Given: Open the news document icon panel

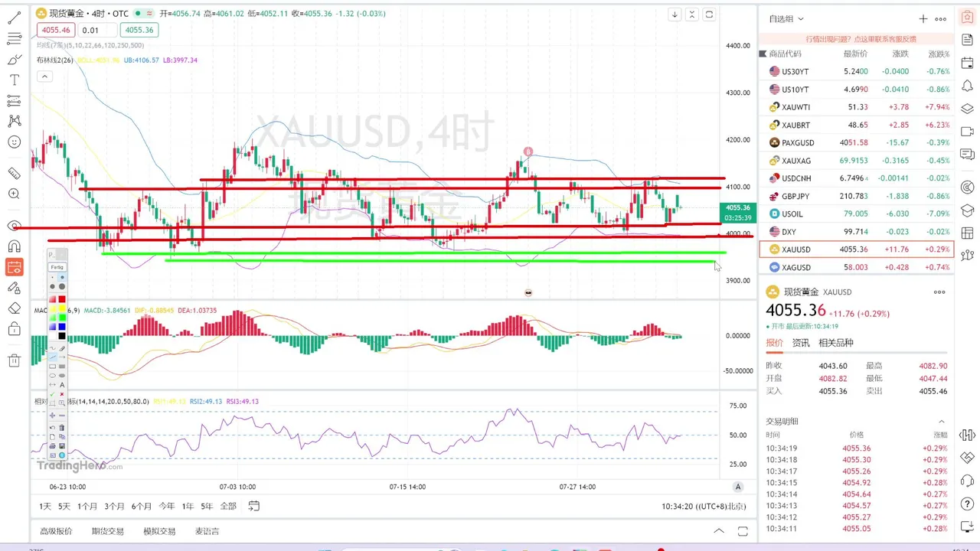Looking at the screenshot, I should (x=967, y=41).
